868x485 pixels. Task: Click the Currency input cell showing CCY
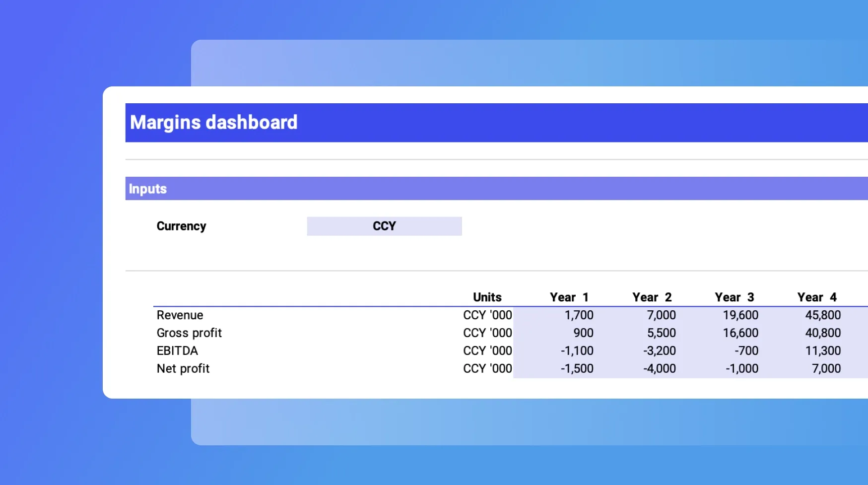point(384,226)
